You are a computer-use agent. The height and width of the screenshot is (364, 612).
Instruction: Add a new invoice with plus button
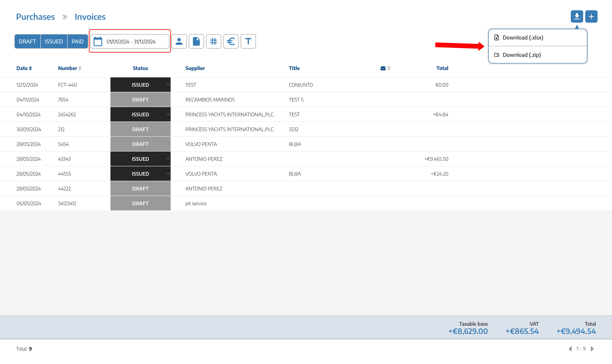click(591, 16)
